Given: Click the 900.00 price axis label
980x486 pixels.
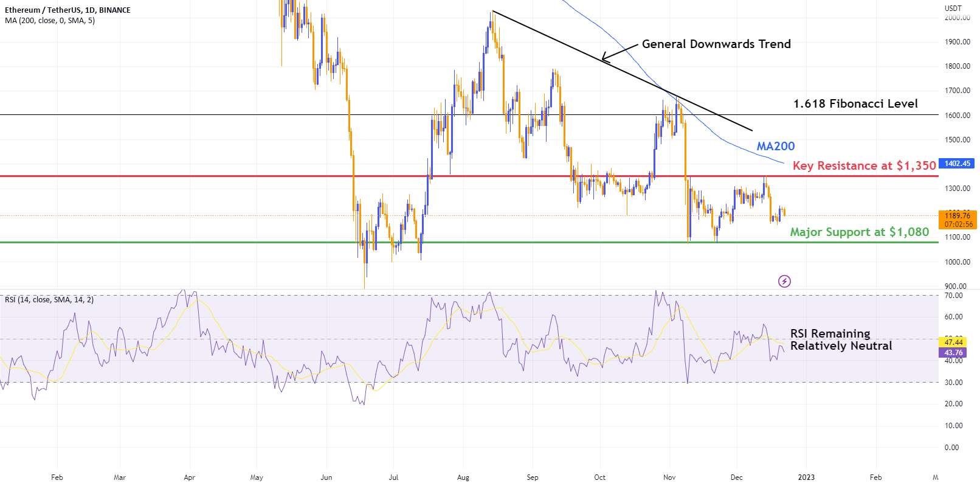Looking at the screenshot, I should coord(956,286).
